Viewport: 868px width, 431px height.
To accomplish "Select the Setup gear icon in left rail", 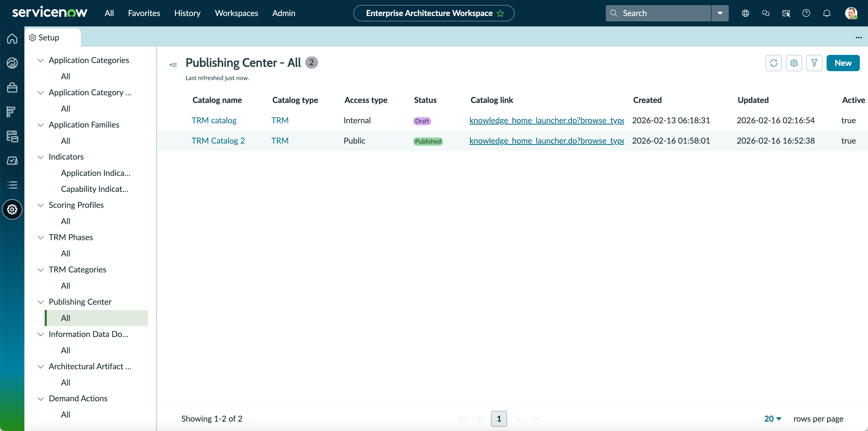I will pos(12,209).
